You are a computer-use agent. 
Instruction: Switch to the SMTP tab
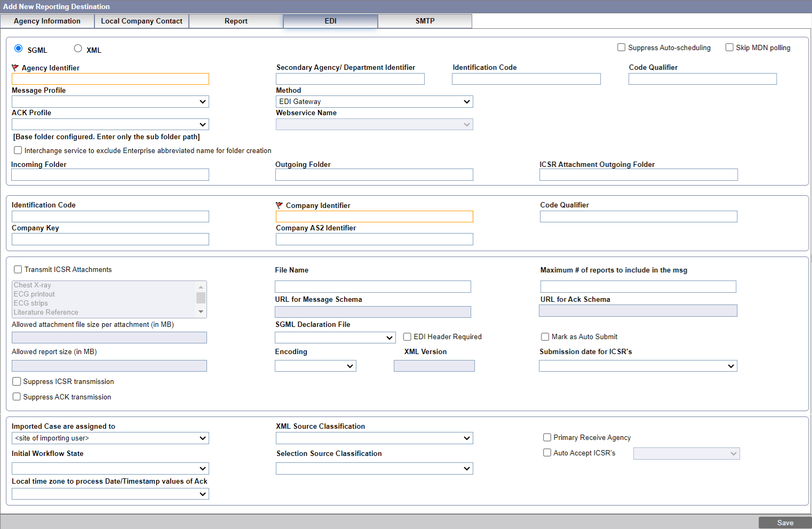425,21
